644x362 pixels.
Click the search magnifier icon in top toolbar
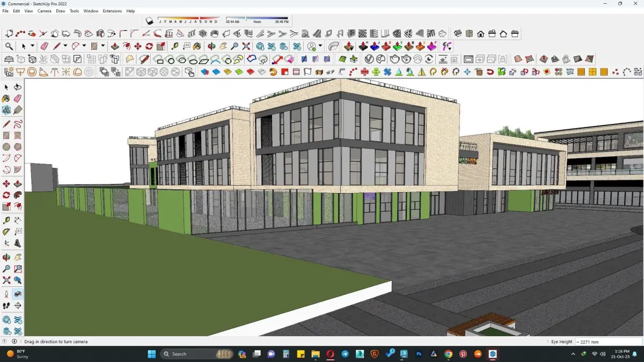(9, 46)
